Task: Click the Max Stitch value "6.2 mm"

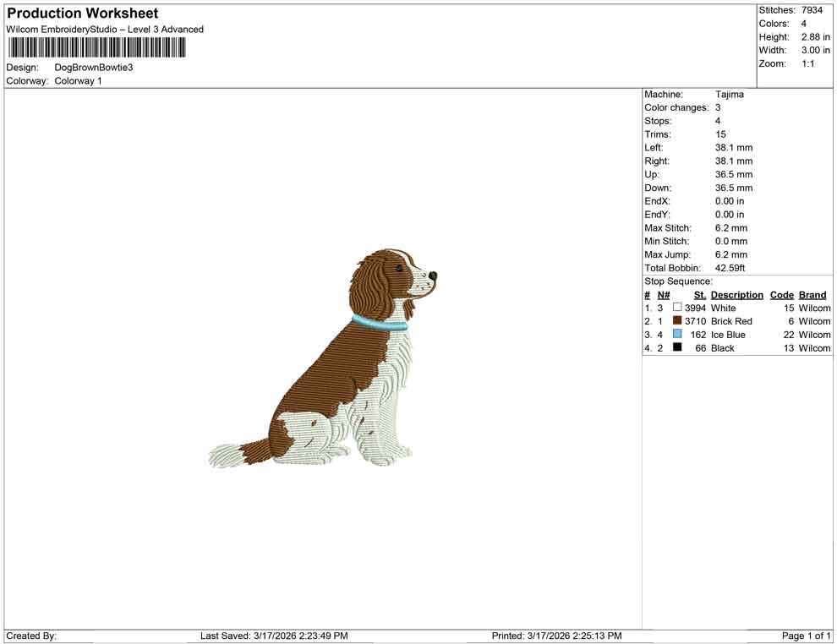Action: point(731,228)
